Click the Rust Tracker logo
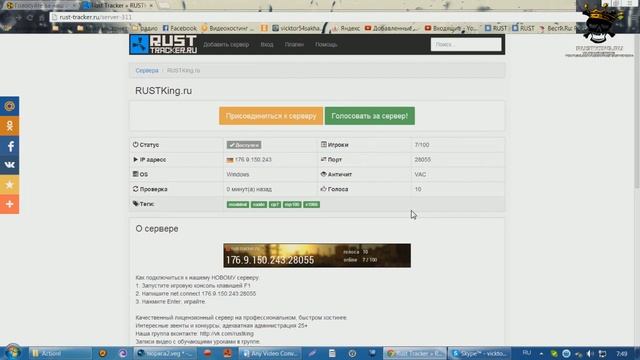Viewport: 640px width, 360px height. 164,44
